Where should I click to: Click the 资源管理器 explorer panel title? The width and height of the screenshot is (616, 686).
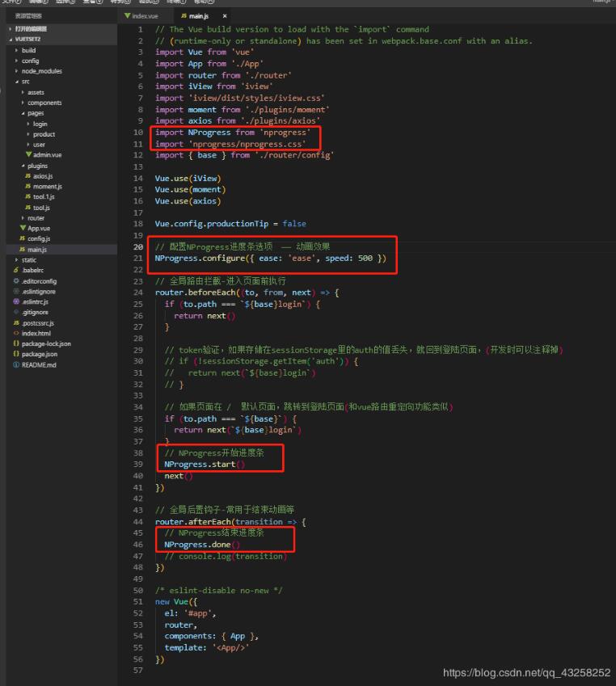click(28, 16)
